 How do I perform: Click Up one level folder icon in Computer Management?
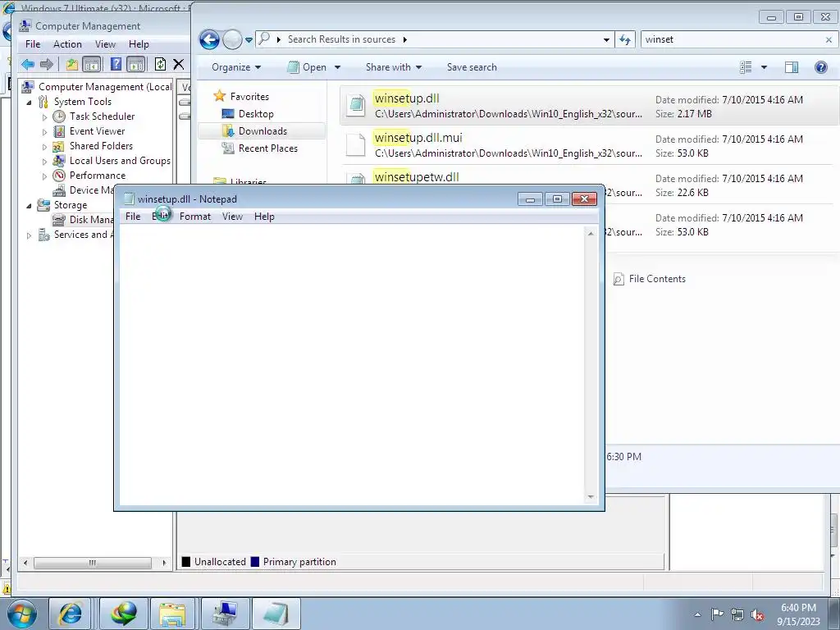pos(72,64)
